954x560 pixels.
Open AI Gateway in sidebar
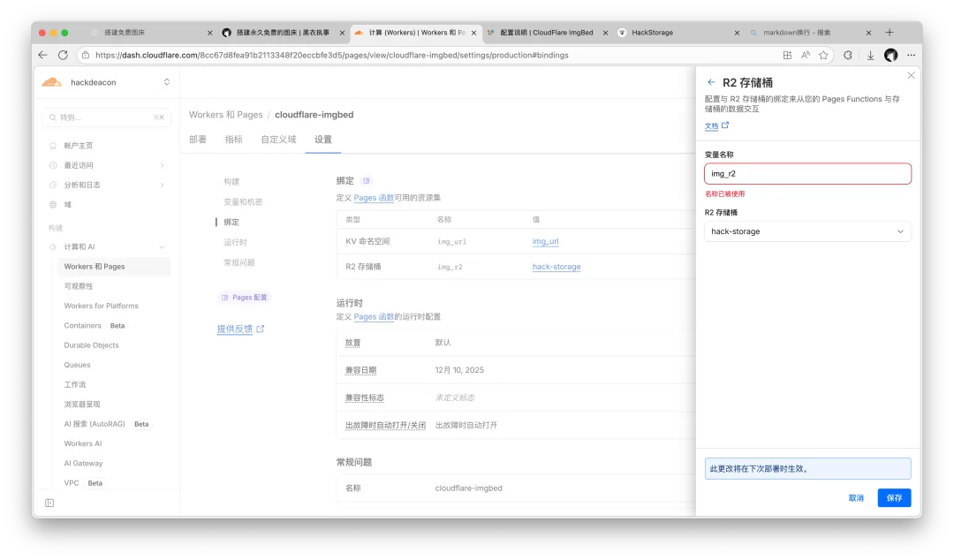[83, 463]
